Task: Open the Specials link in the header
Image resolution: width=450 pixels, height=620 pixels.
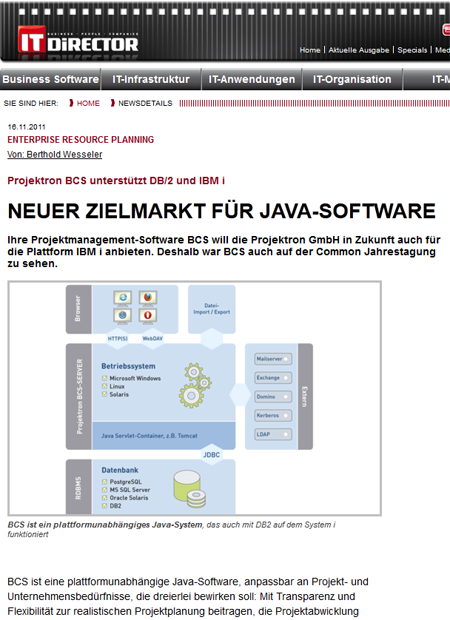Action: [x=412, y=50]
